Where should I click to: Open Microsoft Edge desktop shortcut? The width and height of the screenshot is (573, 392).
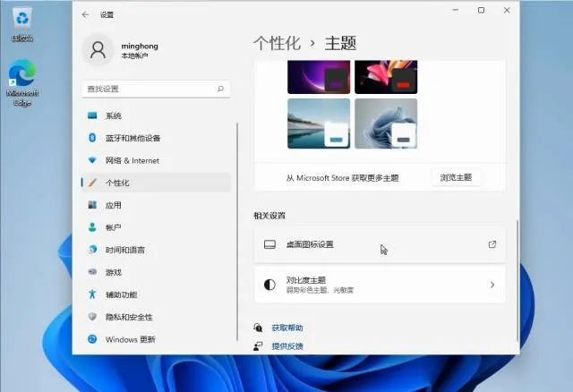(x=22, y=82)
